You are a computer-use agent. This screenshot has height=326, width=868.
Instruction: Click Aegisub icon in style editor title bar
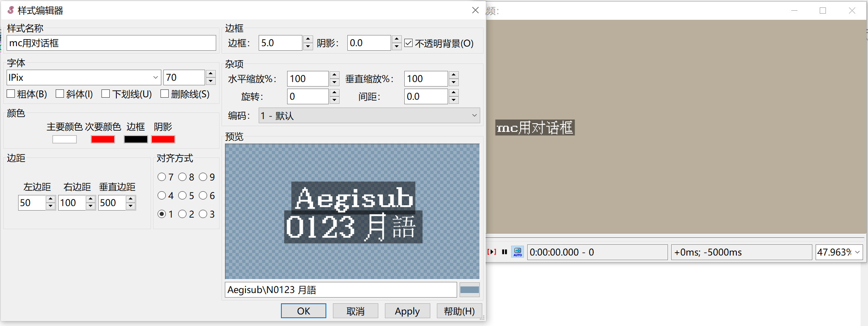point(11,10)
